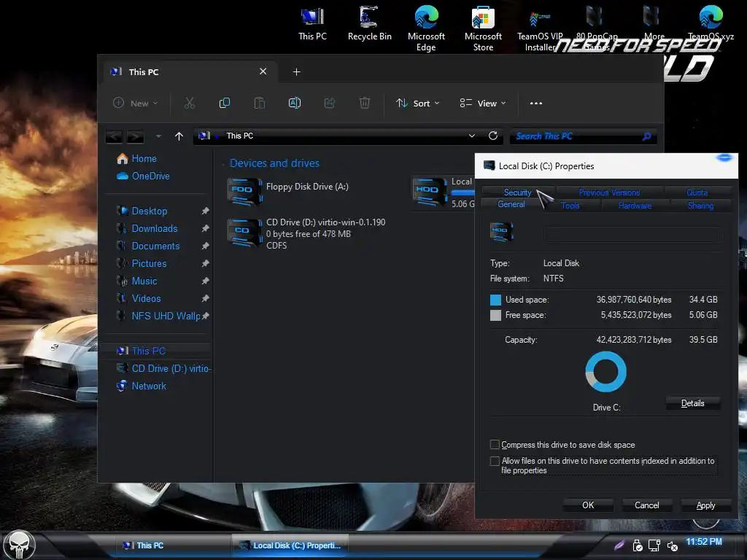747x560 pixels.
Task: Click OK in Properties dialog
Action: [588, 505]
